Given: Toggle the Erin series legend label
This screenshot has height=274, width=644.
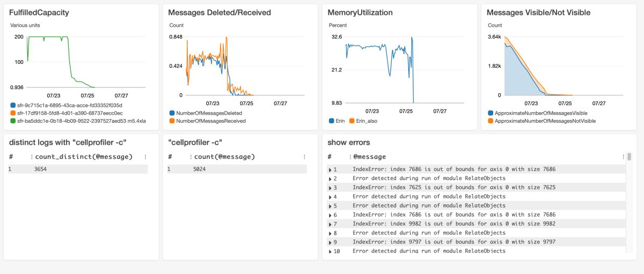Looking at the screenshot, I should pyautogui.click(x=341, y=121).
